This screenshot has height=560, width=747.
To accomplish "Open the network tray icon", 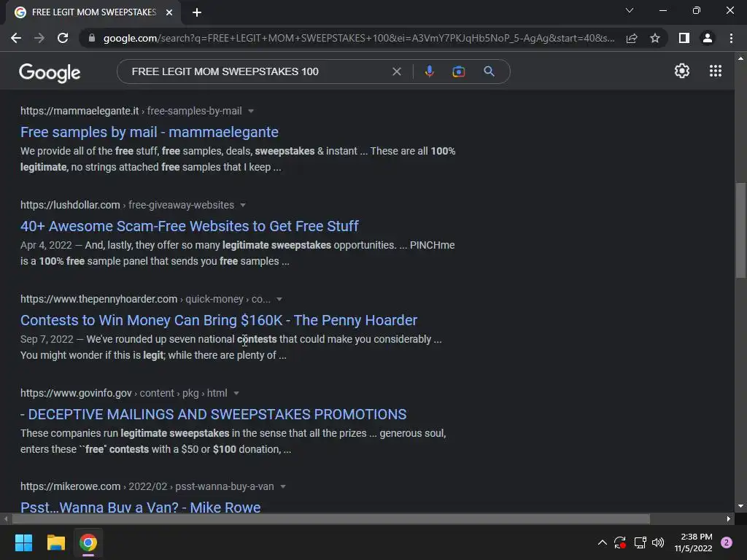I will (640, 542).
